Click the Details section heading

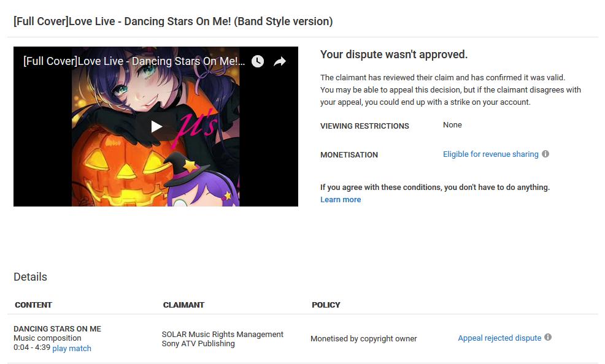[30, 277]
